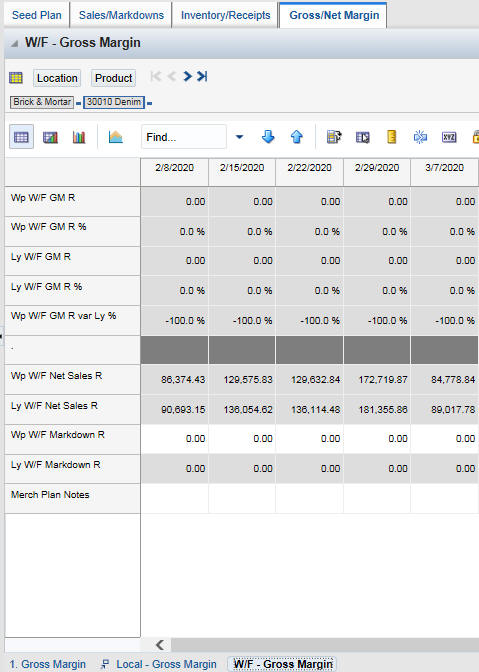Viewport: 479px width, 672px height.
Task: Switch to 1. Gross Margin view
Action: (48, 664)
